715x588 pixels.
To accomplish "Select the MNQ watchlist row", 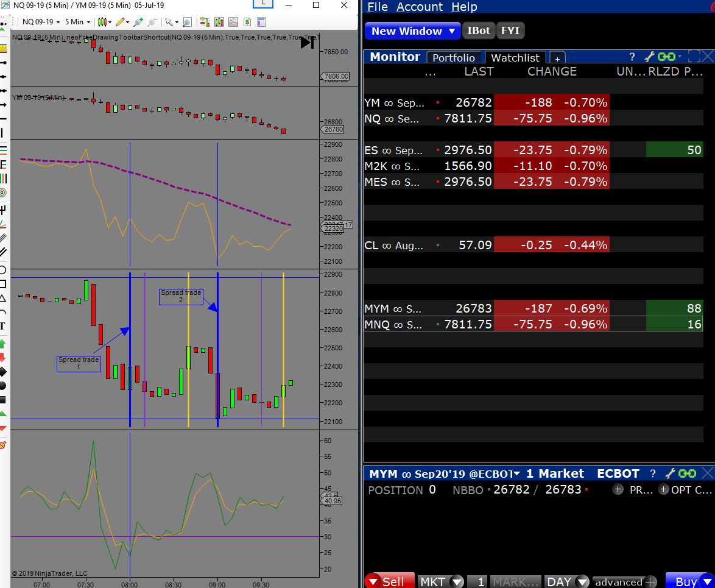I will pos(534,324).
